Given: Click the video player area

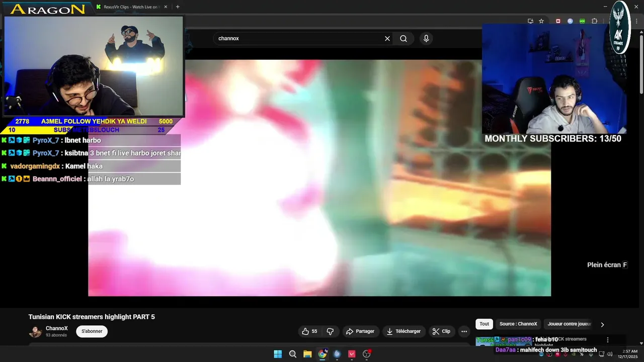Looking at the screenshot, I should coord(319,178).
